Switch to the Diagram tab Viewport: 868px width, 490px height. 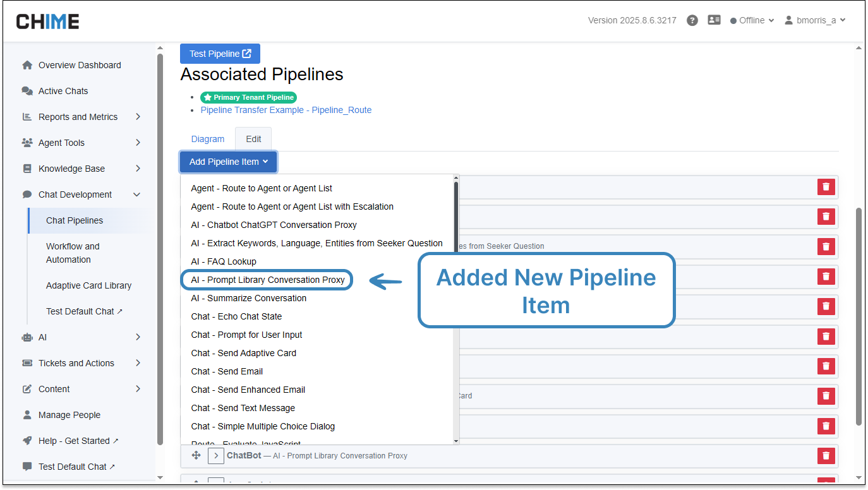coord(208,139)
